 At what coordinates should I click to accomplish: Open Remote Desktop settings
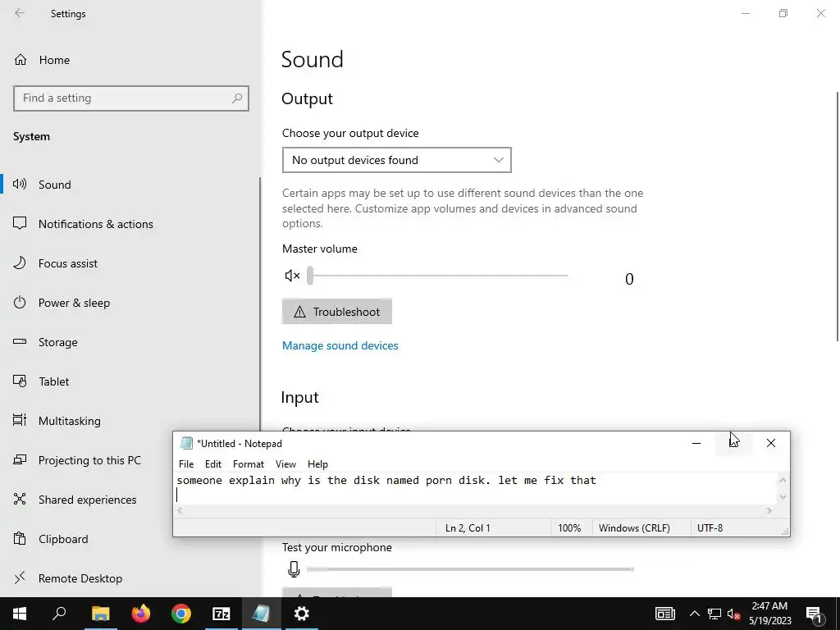(x=80, y=578)
